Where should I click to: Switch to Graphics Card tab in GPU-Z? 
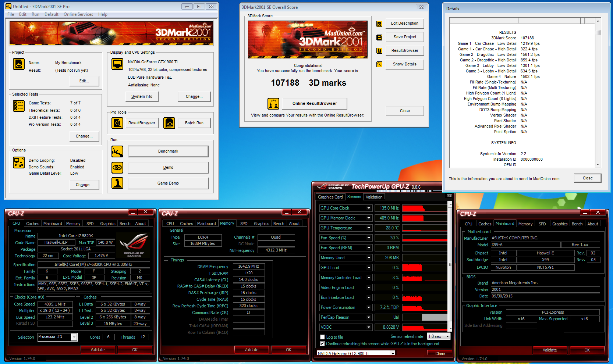point(330,197)
